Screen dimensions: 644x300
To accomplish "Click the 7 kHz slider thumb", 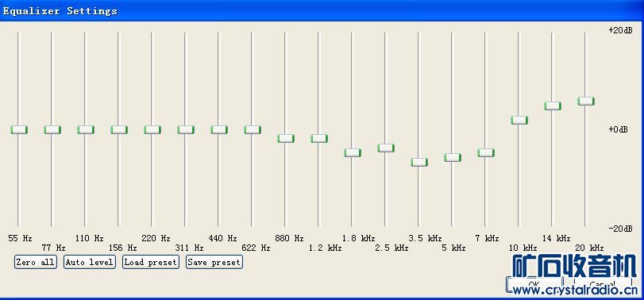I will click(486, 152).
